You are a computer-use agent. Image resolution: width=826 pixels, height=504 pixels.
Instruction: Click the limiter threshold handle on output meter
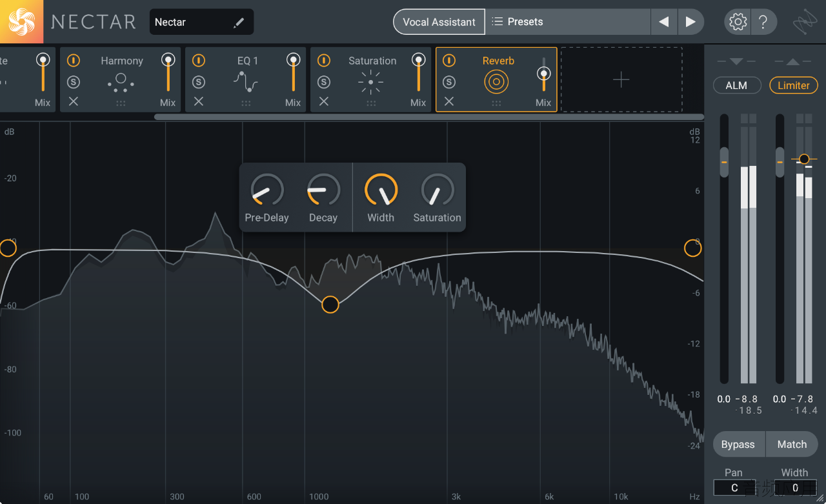[x=804, y=159]
